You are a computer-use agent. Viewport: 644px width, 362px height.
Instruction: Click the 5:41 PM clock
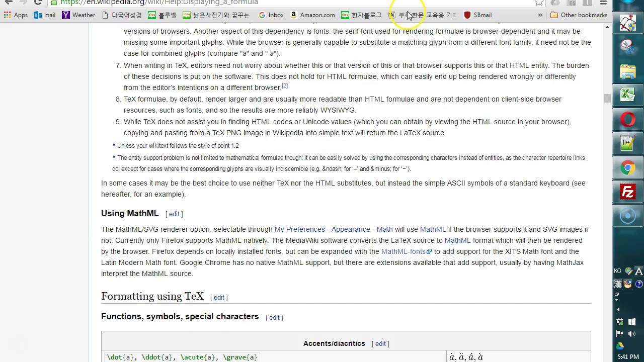(628, 357)
